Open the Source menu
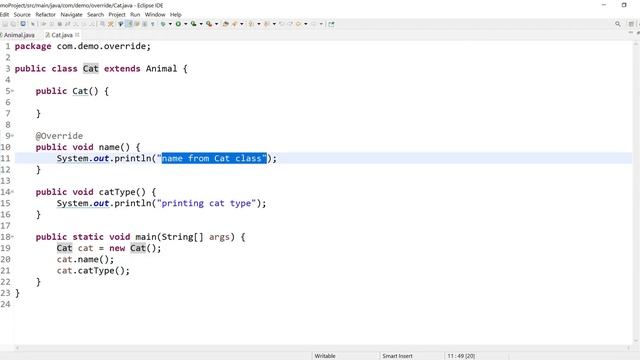Viewport: 640px width, 360px height. 22,14
